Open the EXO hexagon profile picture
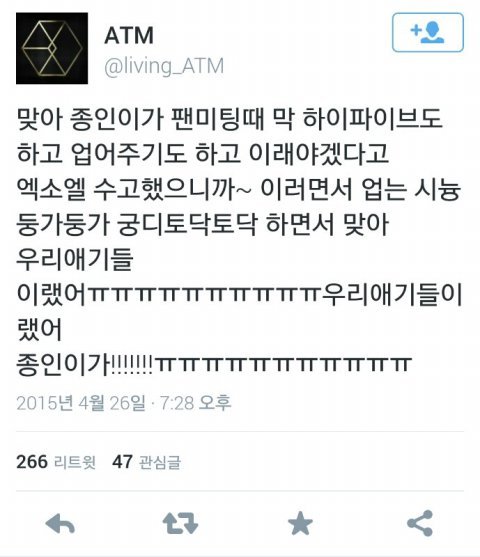Screen dimensions: 480x557 pos(52,48)
